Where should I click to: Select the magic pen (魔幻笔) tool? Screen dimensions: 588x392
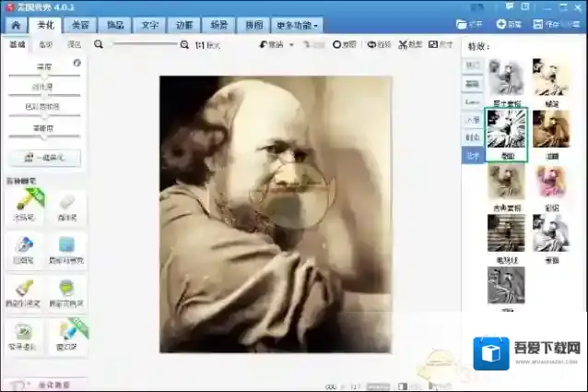[x=67, y=337]
